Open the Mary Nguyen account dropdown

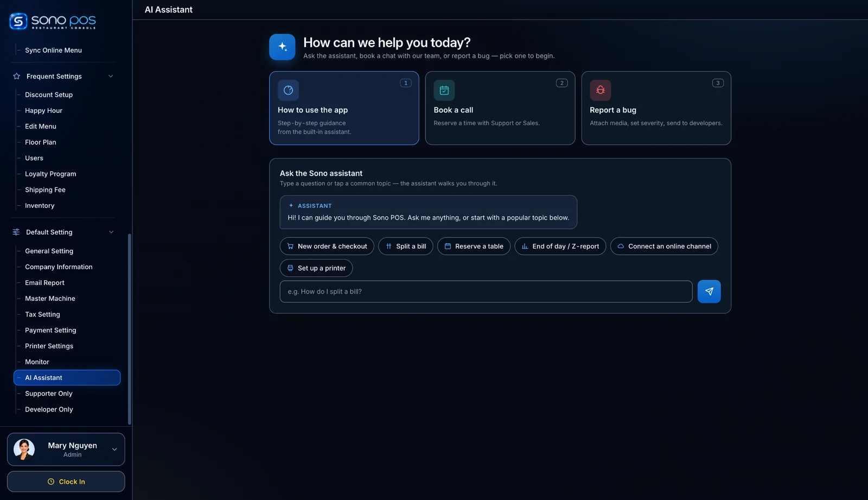(x=114, y=450)
